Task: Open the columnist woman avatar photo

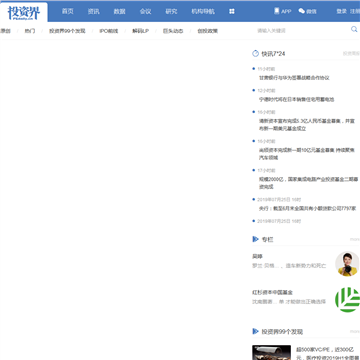Action: [x=347, y=264]
